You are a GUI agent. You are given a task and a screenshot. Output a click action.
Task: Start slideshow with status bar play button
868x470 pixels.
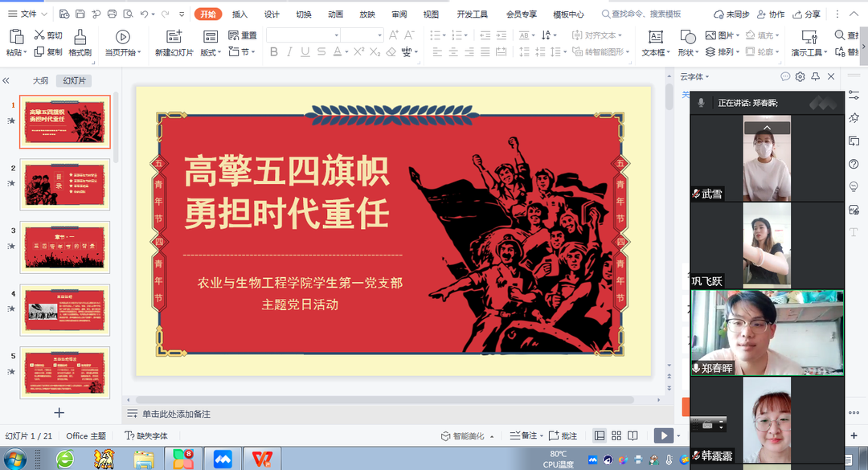(x=664, y=436)
